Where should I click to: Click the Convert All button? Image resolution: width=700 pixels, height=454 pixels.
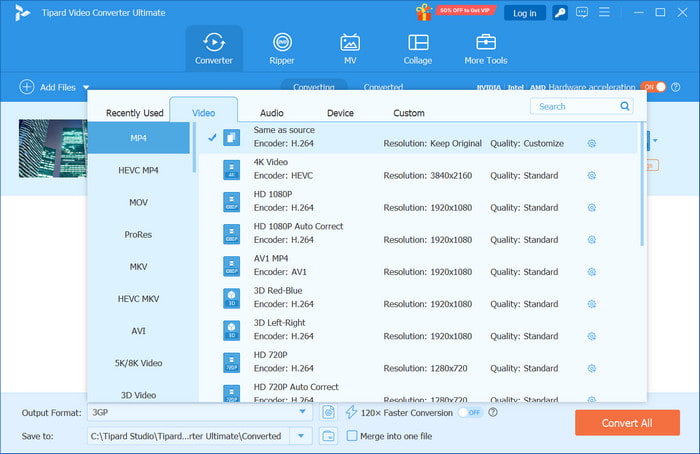click(627, 423)
